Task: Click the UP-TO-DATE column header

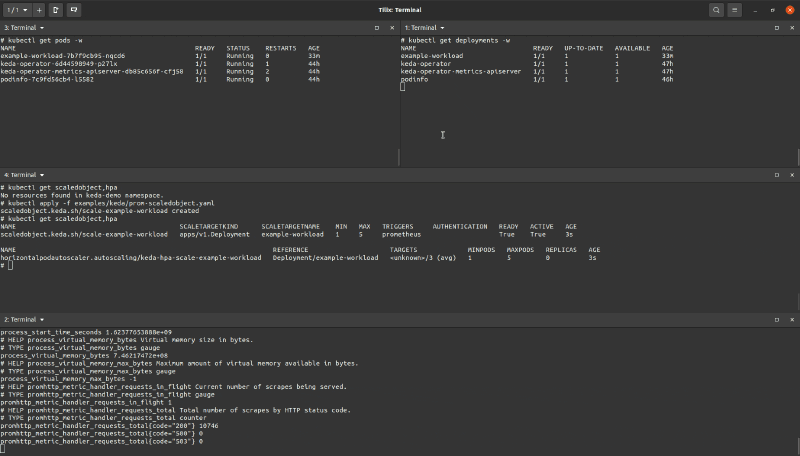Action: tap(584, 48)
